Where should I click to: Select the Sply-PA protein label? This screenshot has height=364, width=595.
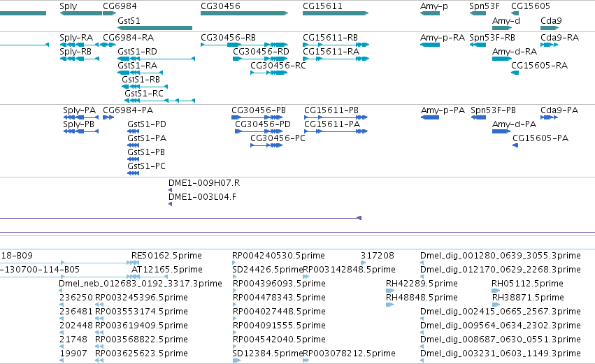point(79,110)
